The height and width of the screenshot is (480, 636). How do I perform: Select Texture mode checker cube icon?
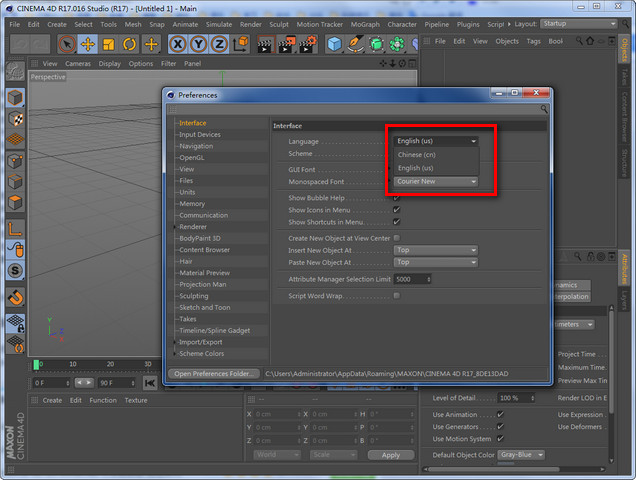click(15, 119)
